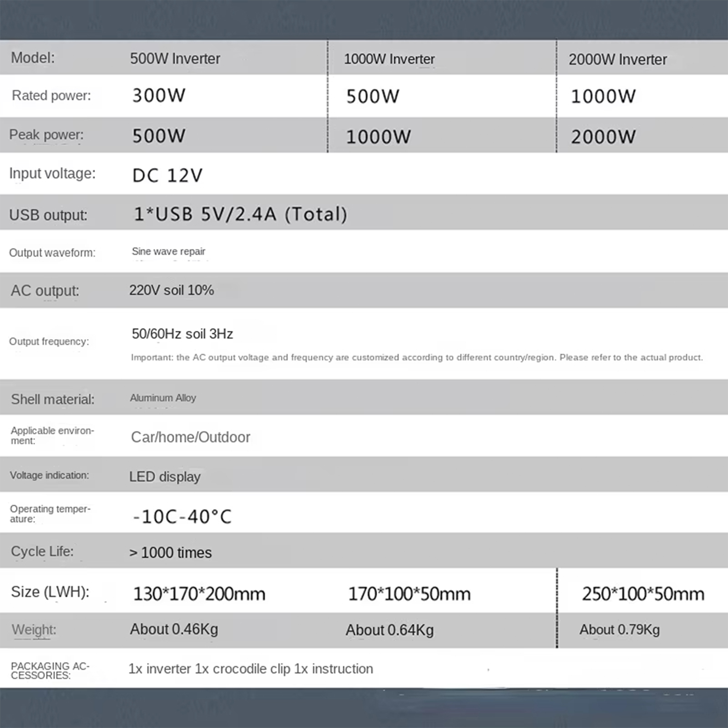Image resolution: width=728 pixels, height=728 pixels.
Task: Click the 50/60Hz soil 3Hz value
Action: coord(182,334)
